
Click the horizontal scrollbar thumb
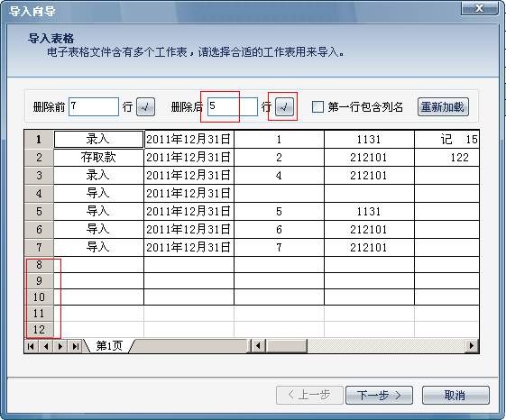pos(286,346)
